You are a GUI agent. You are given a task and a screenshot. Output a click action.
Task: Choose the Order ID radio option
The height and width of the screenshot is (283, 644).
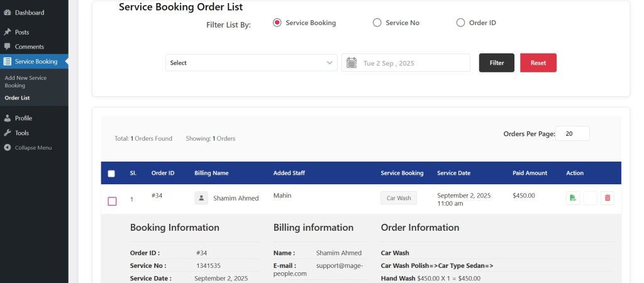(x=460, y=23)
